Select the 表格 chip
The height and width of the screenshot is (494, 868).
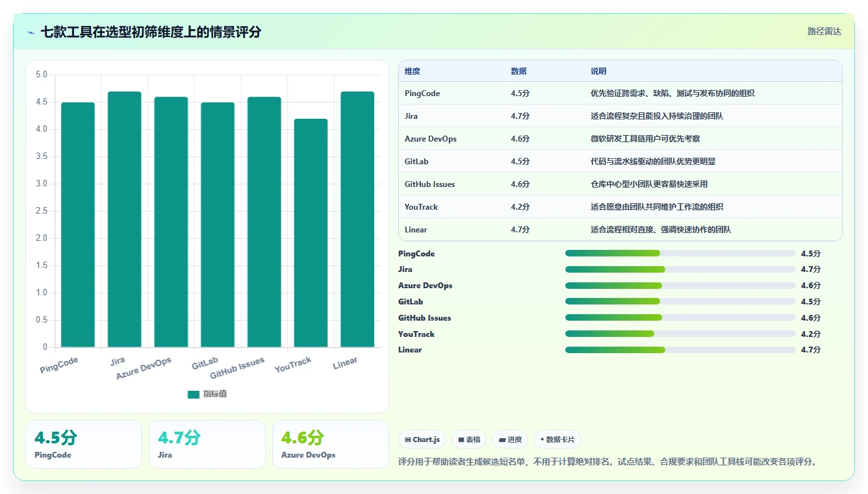point(469,439)
